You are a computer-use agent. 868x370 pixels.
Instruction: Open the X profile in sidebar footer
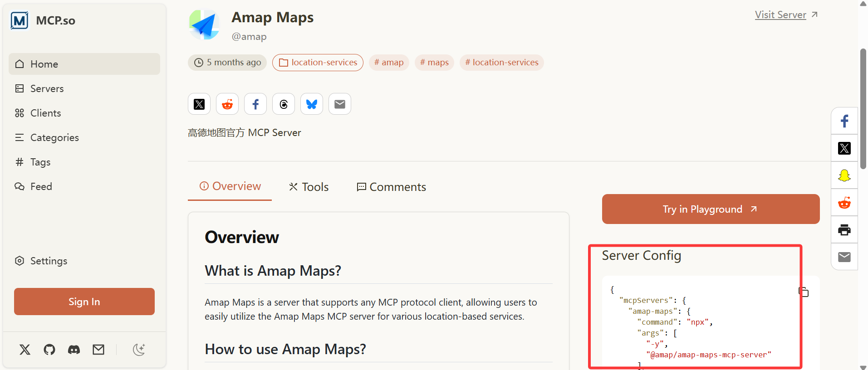pos(25,350)
